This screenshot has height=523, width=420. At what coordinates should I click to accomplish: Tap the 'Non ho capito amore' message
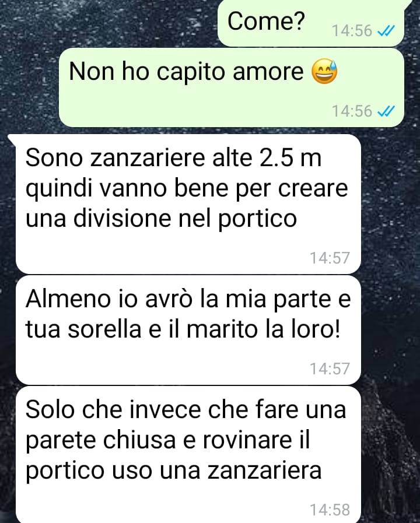point(232,87)
